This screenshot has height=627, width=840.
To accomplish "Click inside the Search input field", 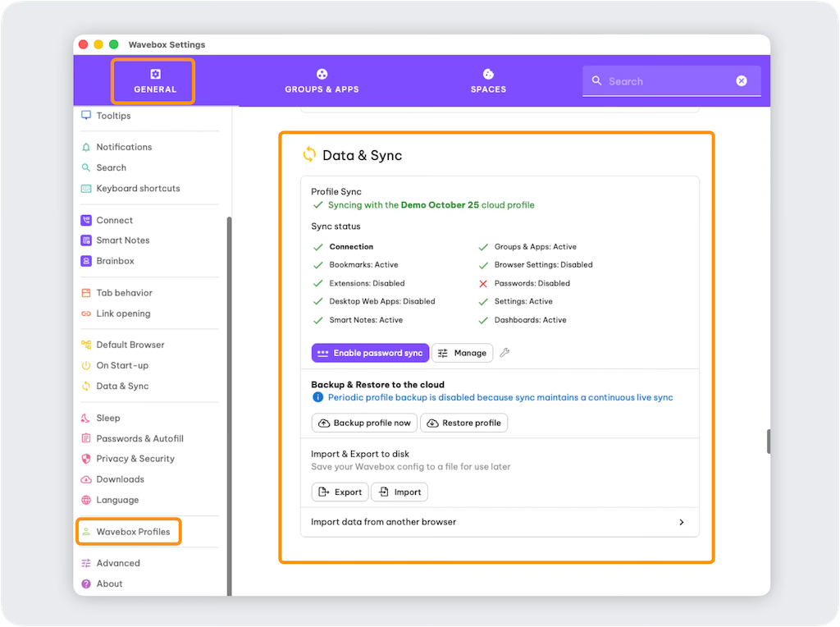I will coord(664,81).
